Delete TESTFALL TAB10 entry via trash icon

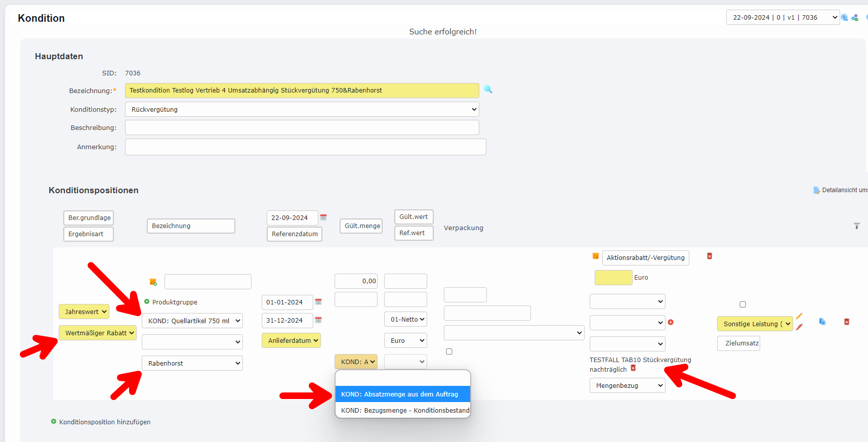tap(633, 369)
